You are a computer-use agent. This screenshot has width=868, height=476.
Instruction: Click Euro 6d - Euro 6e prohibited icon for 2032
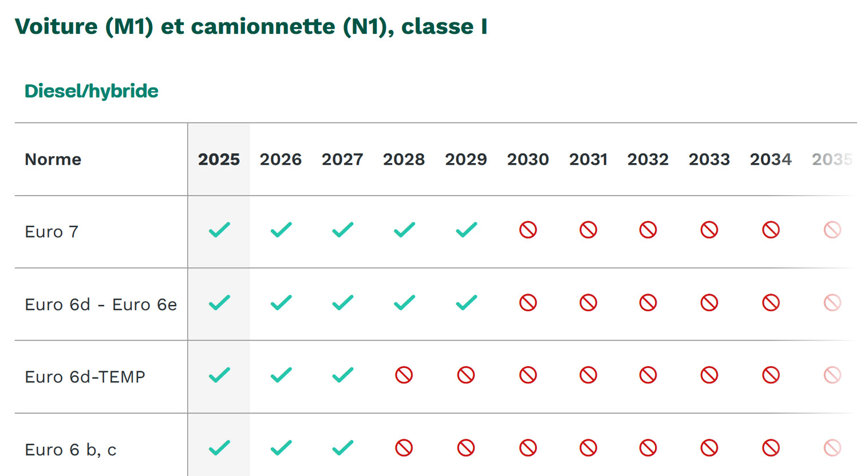point(648,303)
